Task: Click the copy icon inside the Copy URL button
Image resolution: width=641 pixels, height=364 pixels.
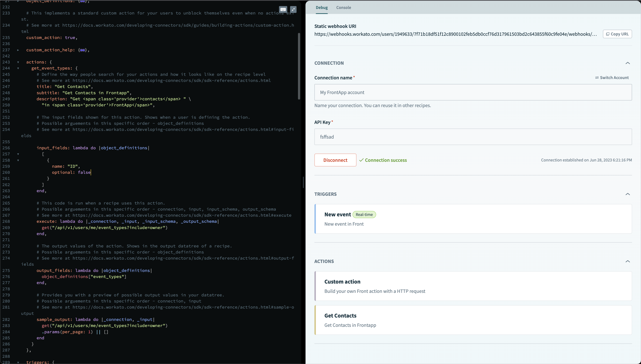Action: [x=608, y=34]
